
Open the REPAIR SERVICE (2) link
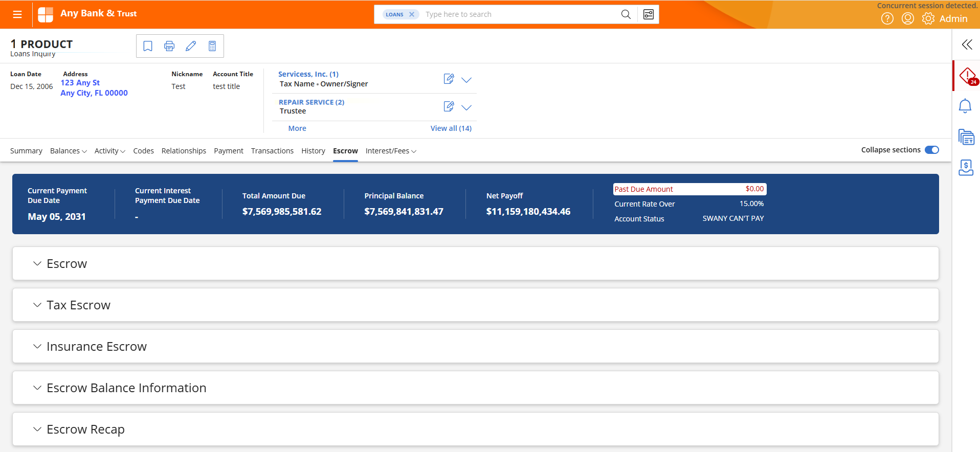311,102
